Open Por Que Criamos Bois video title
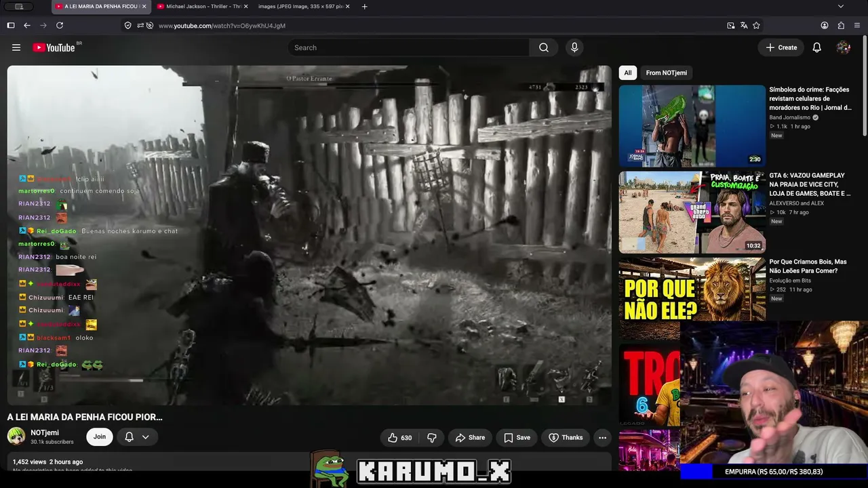The image size is (868, 488). point(808,266)
